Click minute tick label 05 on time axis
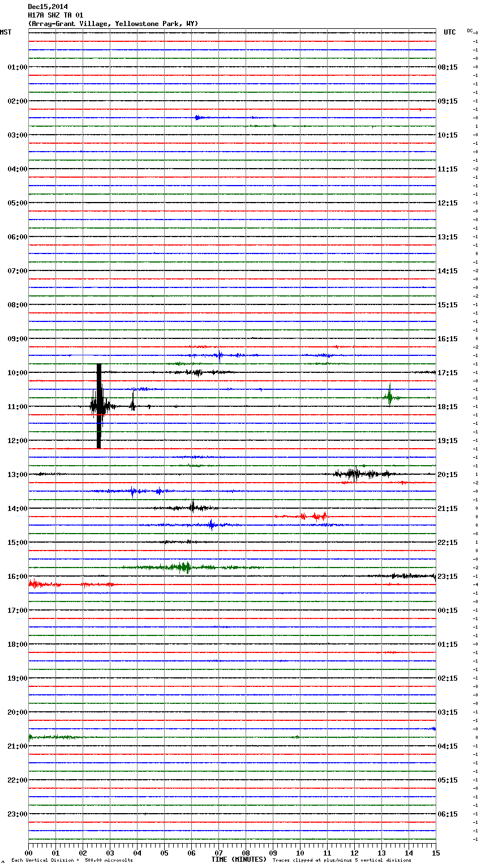The image size is (481, 868). [164, 853]
